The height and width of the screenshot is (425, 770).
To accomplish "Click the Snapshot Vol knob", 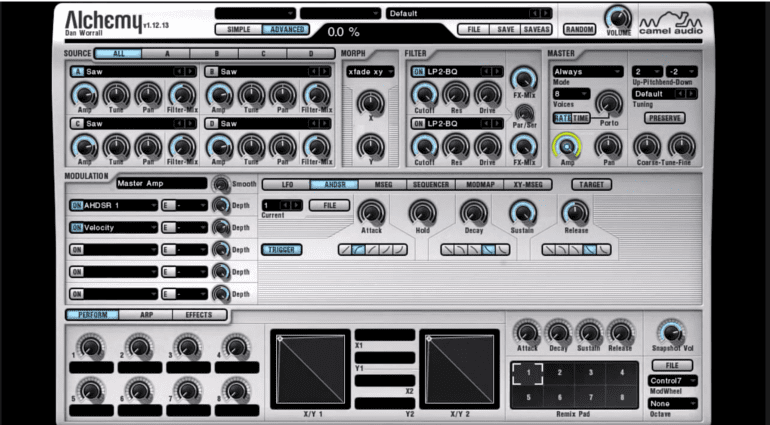I will pyautogui.click(x=671, y=332).
